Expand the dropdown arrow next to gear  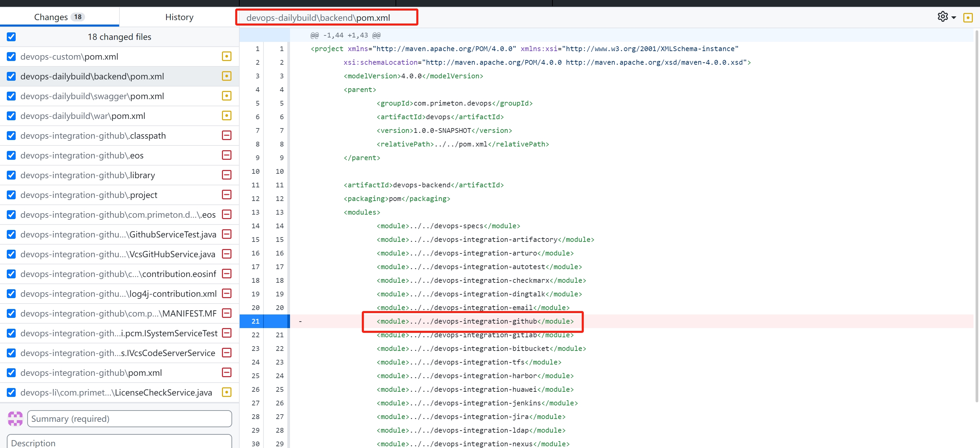[x=953, y=18]
